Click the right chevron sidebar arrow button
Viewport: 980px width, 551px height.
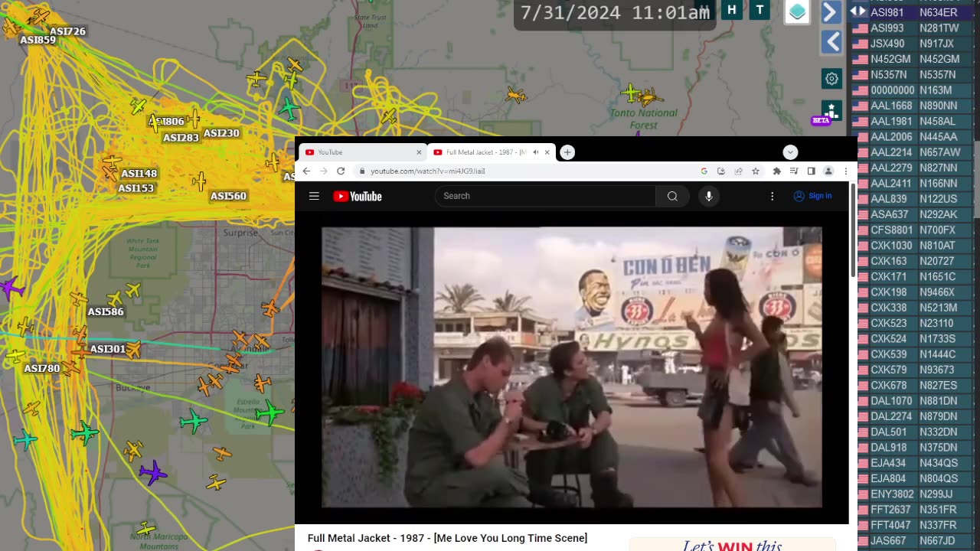pos(831,12)
